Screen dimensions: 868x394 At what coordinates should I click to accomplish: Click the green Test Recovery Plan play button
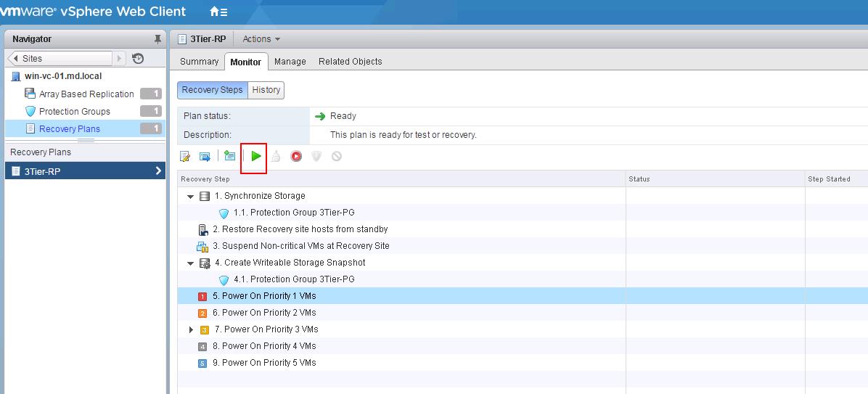[x=255, y=157]
